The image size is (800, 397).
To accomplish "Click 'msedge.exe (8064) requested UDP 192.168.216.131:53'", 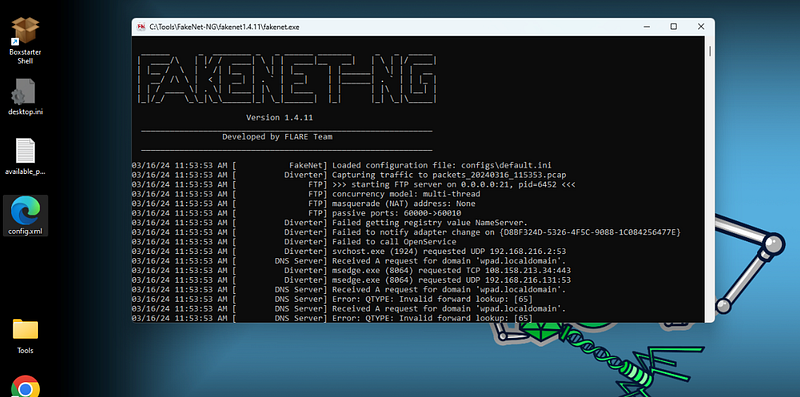I will tap(351, 280).
